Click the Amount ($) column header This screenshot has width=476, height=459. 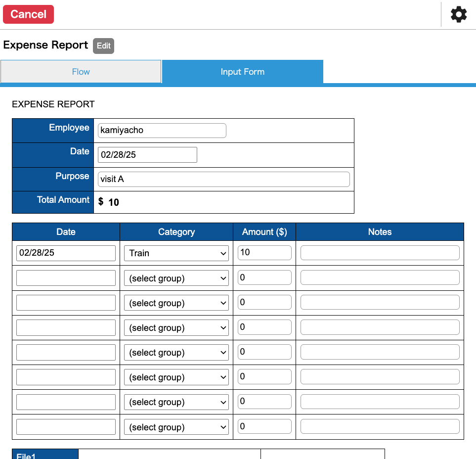pyautogui.click(x=264, y=232)
